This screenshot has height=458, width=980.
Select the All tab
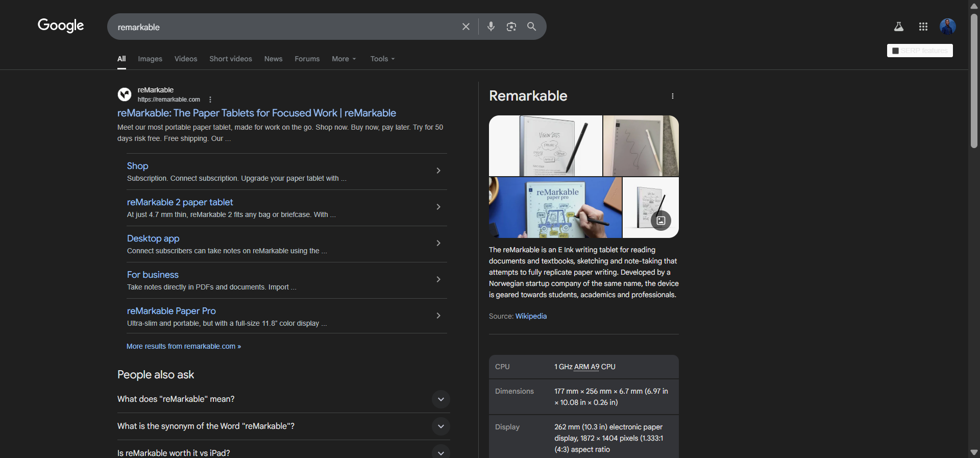(x=121, y=59)
